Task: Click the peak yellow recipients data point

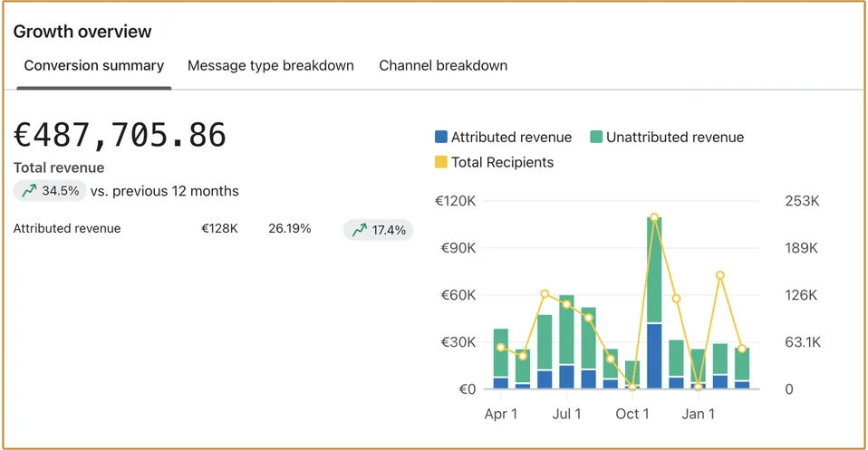Action: point(654,217)
